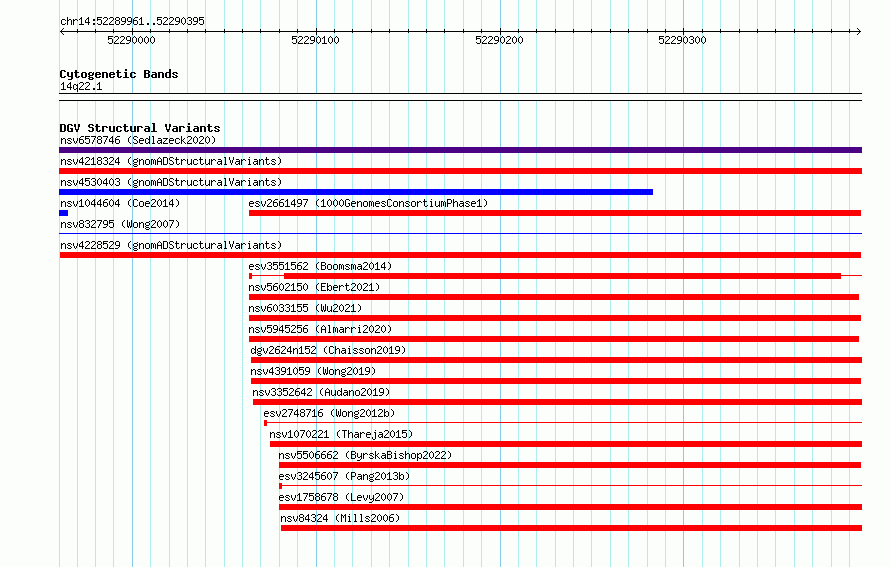The width and height of the screenshot is (890, 567).
Task: Click the 14q22.1 cytogenetic band bar
Action: click(460, 97)
